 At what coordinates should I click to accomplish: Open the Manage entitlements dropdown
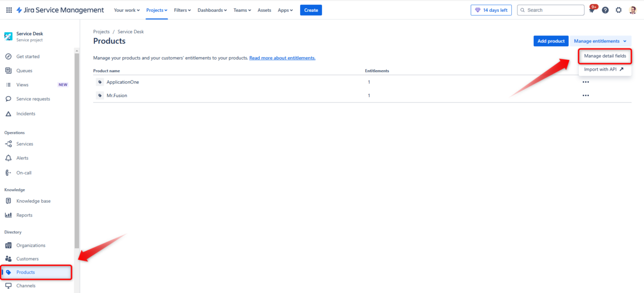(601, 41)
